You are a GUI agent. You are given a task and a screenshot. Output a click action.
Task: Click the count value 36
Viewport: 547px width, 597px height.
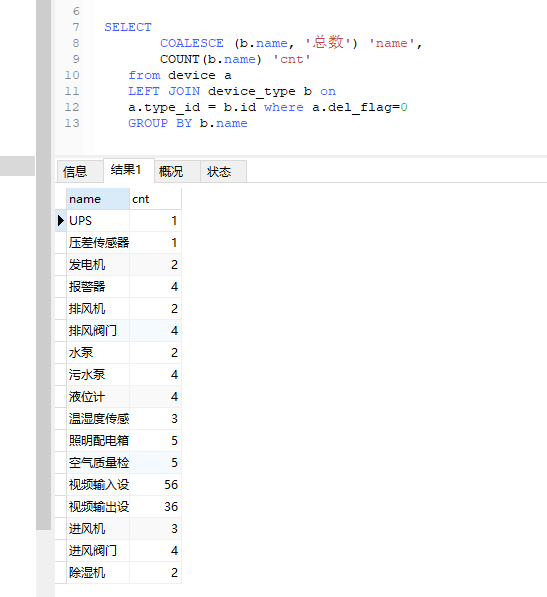[171, 507]
